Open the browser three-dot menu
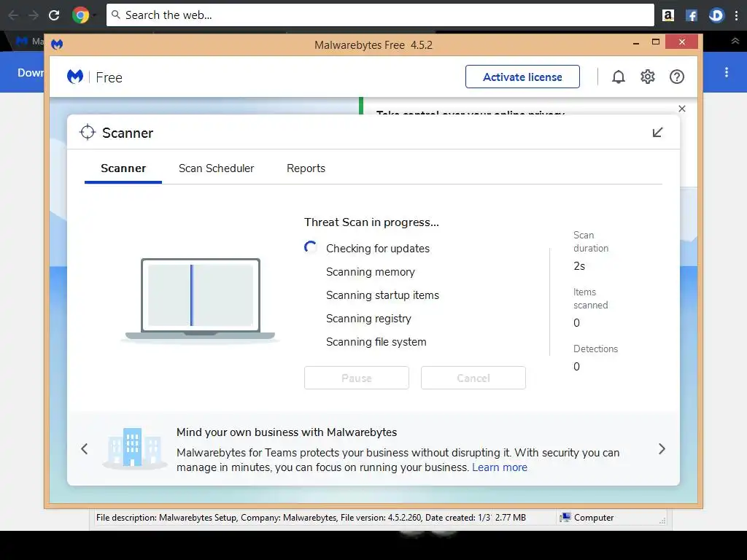 tap(737, 15)
